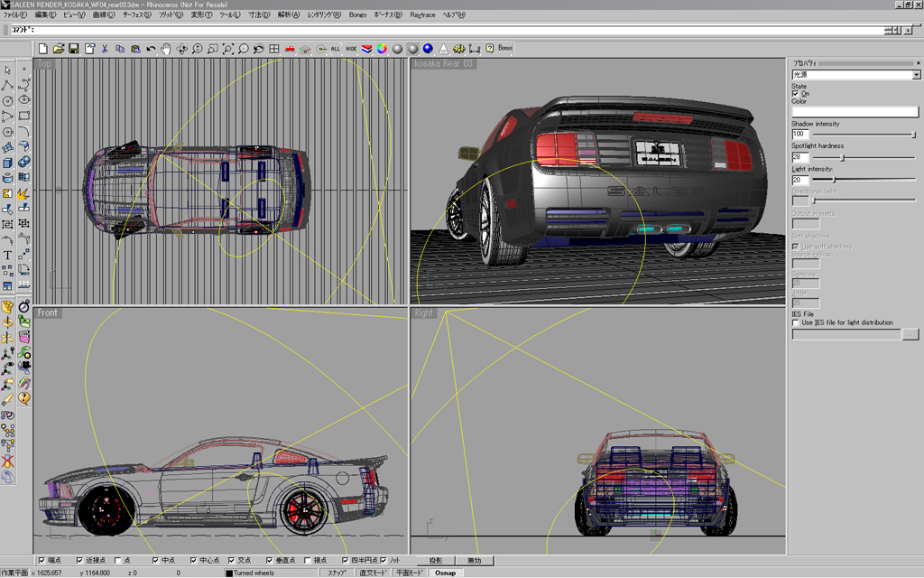Screen dimensions: 924x578
Task: Open the Help question-mark toolbar icon
Action: tap(490, 49)
